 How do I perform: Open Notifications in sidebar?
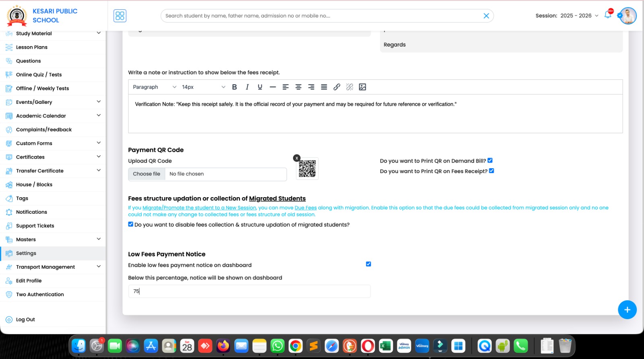tap(53, 212)
